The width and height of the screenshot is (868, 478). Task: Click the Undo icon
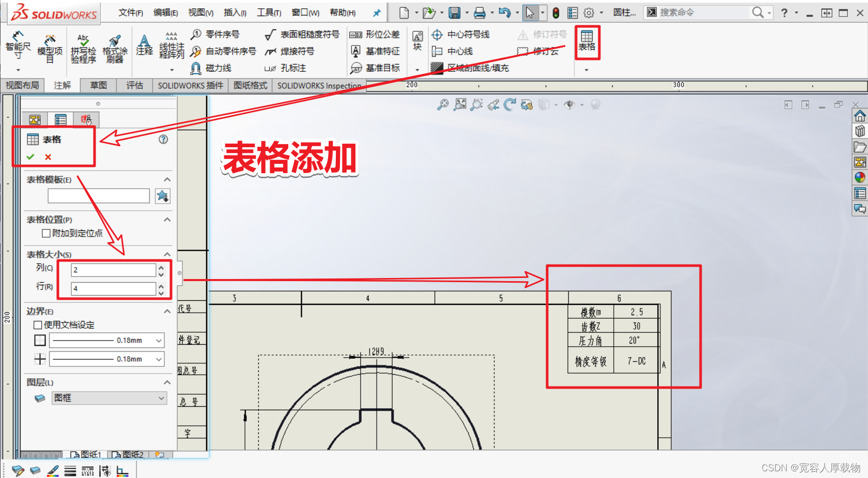click(x=504, y=12)
